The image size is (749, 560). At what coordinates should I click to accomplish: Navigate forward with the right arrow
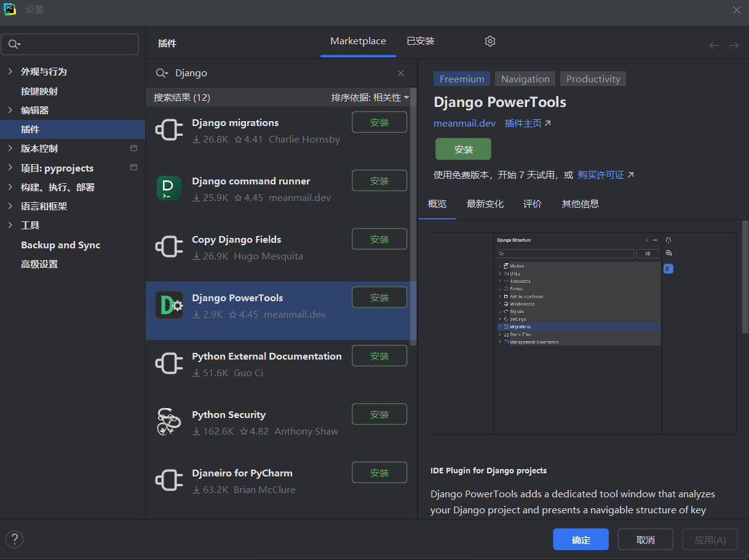click(x=734, y=45)
